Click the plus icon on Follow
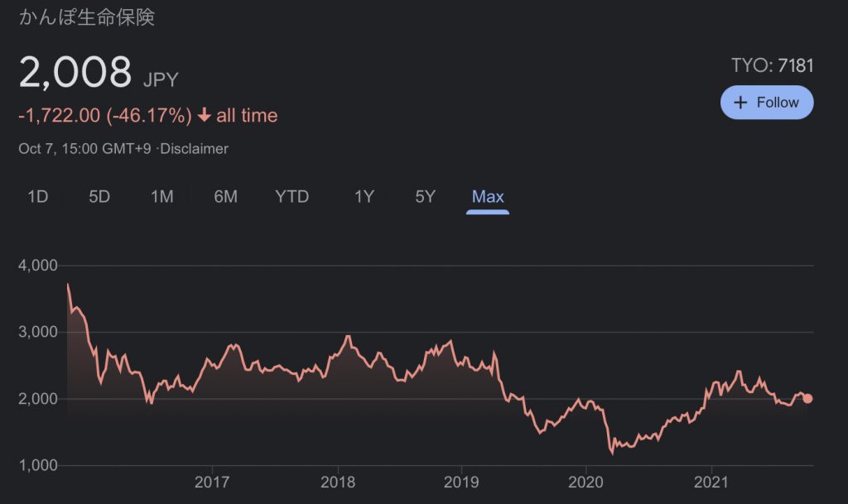 point(741,103)
